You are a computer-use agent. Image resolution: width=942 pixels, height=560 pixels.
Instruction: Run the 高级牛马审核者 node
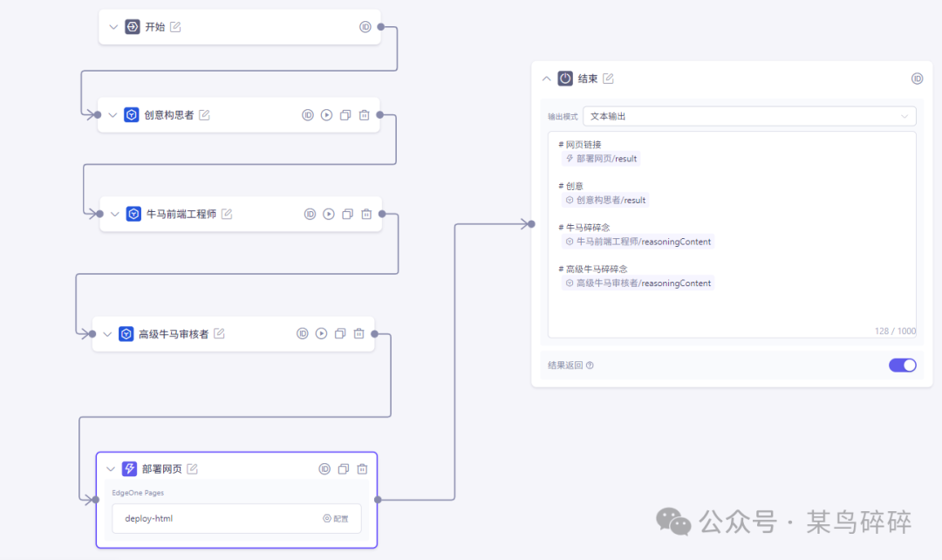(321, 333)
